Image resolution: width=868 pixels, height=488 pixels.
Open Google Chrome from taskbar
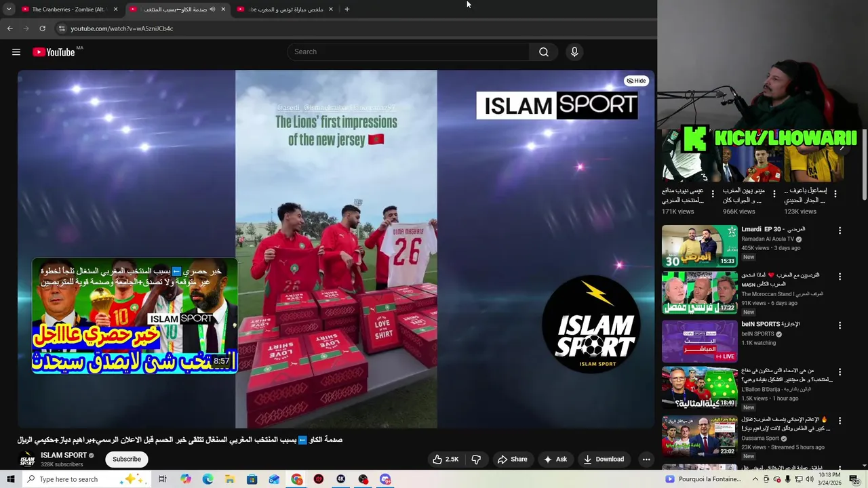(x=297, y=479)
